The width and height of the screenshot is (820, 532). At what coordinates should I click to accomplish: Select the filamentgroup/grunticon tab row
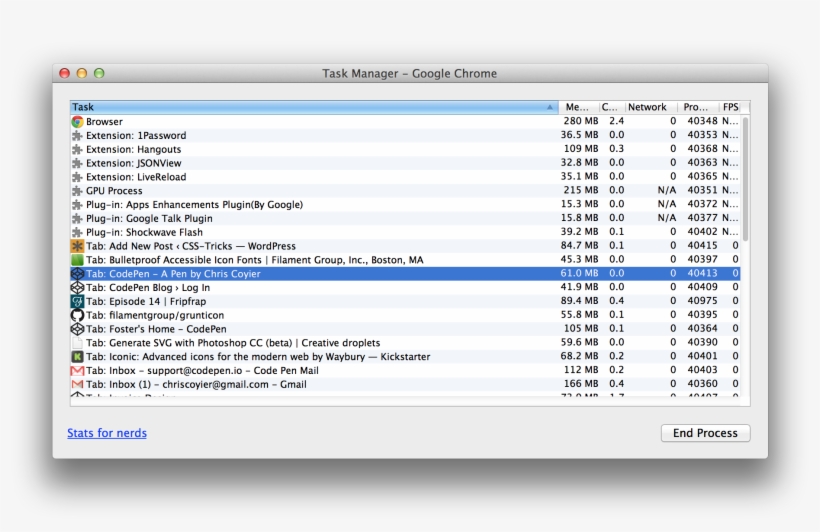coord(405,315)
